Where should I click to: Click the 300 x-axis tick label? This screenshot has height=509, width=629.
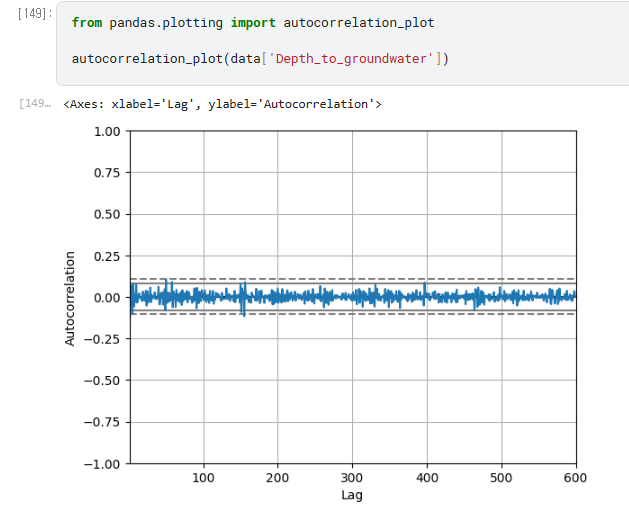[x=352, y=478]
